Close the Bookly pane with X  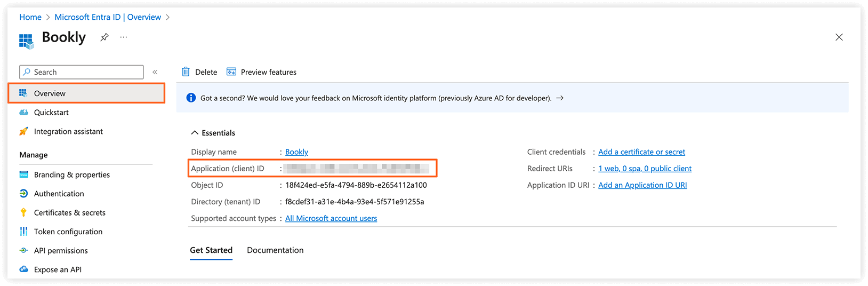[839, 37]
